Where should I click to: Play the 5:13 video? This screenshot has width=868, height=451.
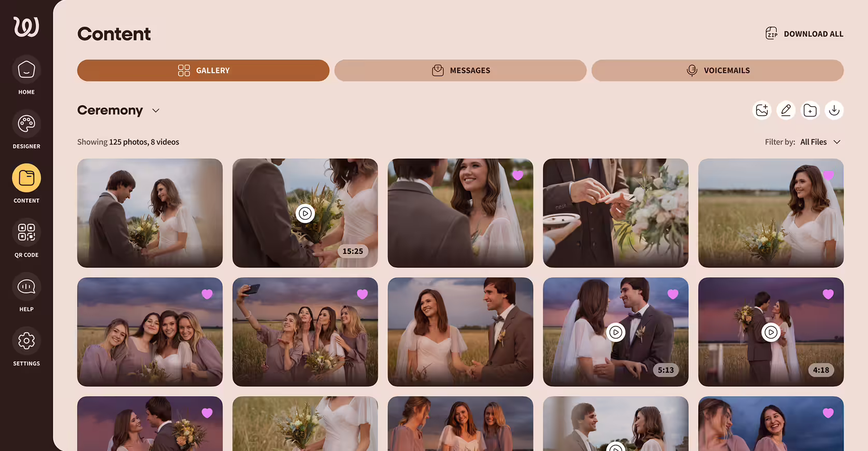(x=615, y=332)
